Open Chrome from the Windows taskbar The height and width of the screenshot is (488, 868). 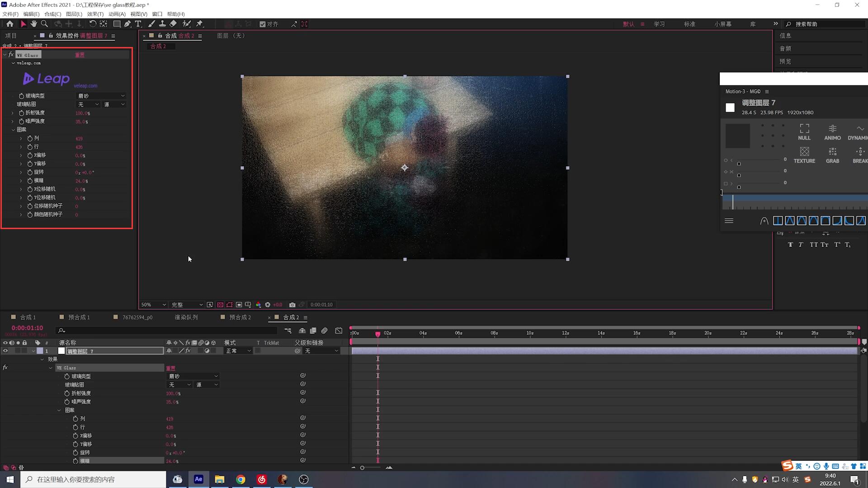(241, 479)
